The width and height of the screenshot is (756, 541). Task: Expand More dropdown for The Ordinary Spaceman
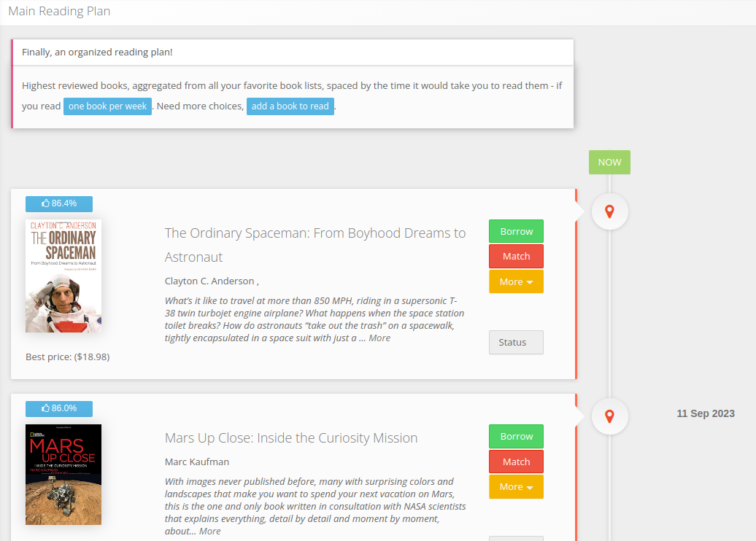pos(516,281)
